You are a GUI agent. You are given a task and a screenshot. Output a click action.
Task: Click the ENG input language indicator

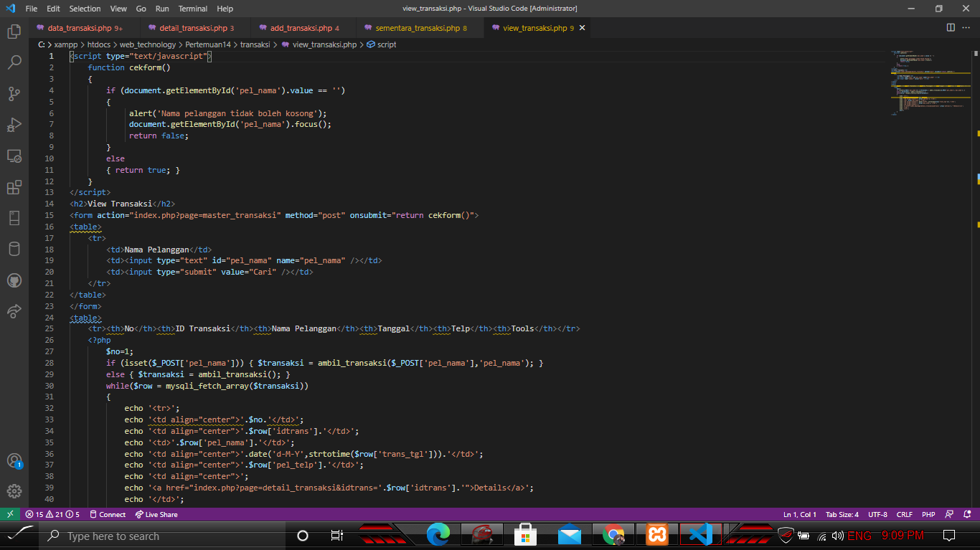(x=859, y=536)
